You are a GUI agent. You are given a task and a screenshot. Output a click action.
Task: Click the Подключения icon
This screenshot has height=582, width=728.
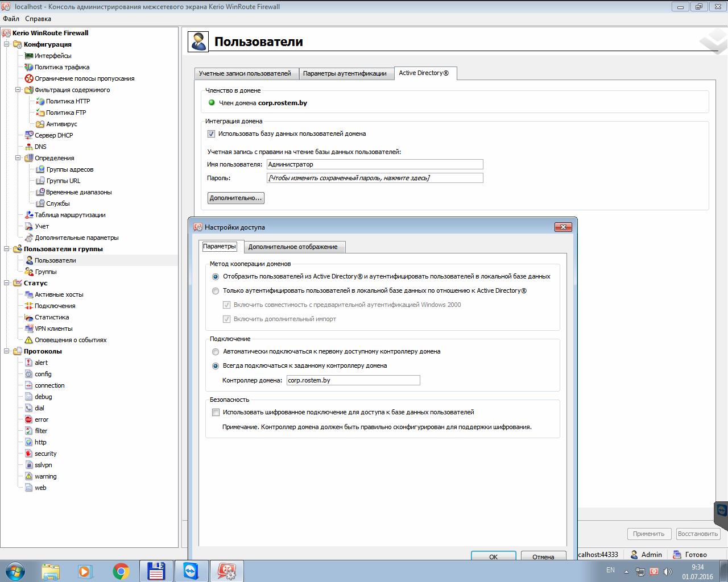pyautogui.click(x=29, y=306)
